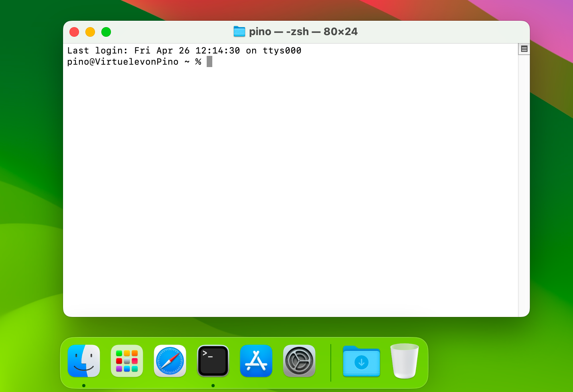Click the split pane icon in Terminal window
Viewport: 573px width, 392px height.
(524, 49)
